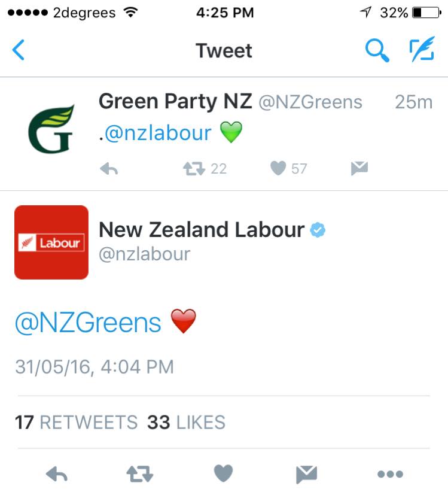Retweet New Zealand Labour's tweet
Viewport: 448px width, 498px height.
(x=140, y=474)
